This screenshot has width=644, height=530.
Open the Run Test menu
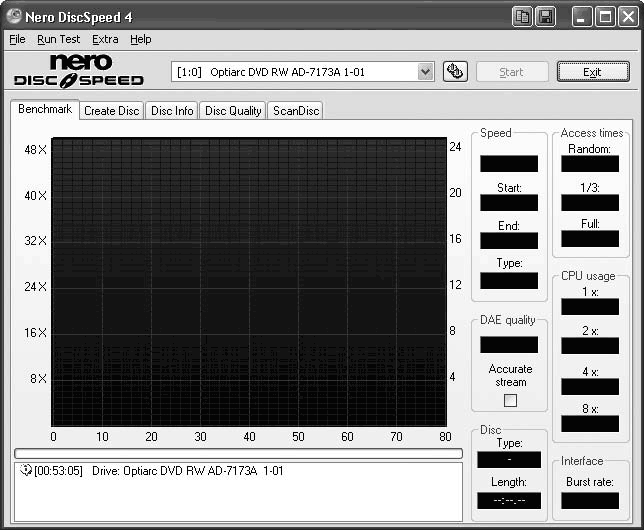(58, 39)
